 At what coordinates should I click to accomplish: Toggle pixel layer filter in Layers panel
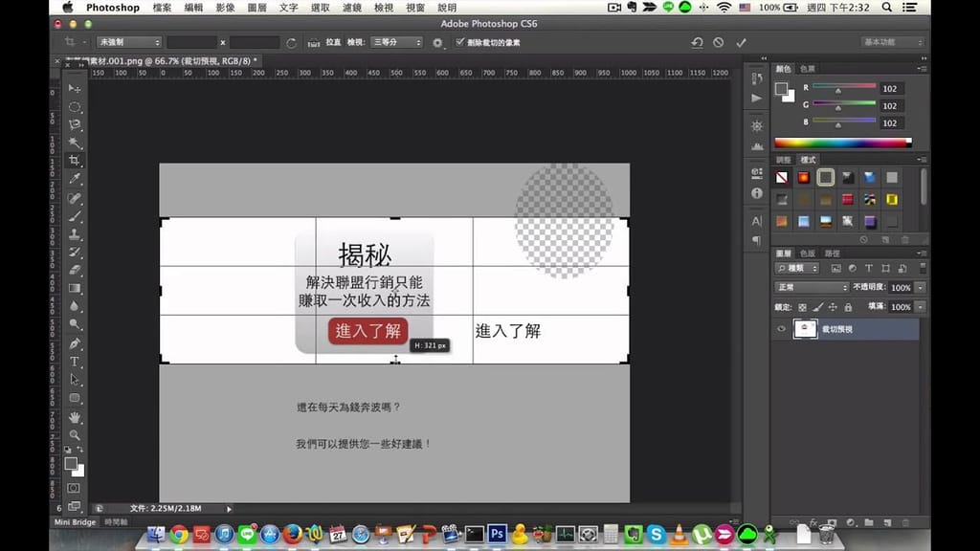(x=836, y=268)
